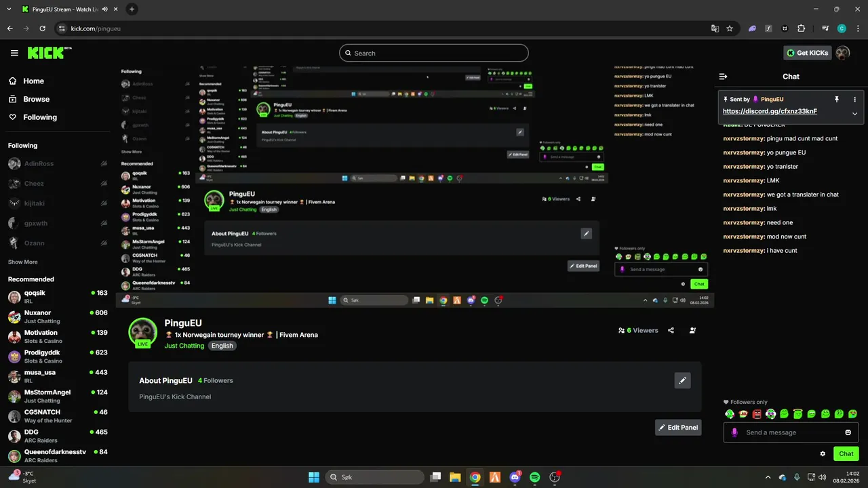Open a new browser tab

tap(132, 9)
